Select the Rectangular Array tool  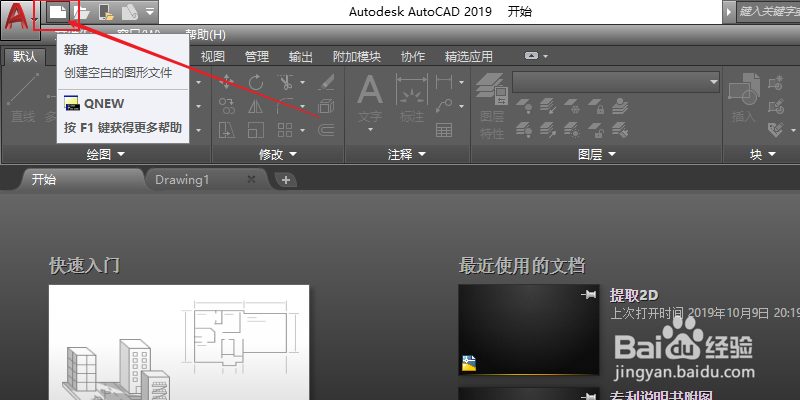pyautogui.click(x=285, y=130)
